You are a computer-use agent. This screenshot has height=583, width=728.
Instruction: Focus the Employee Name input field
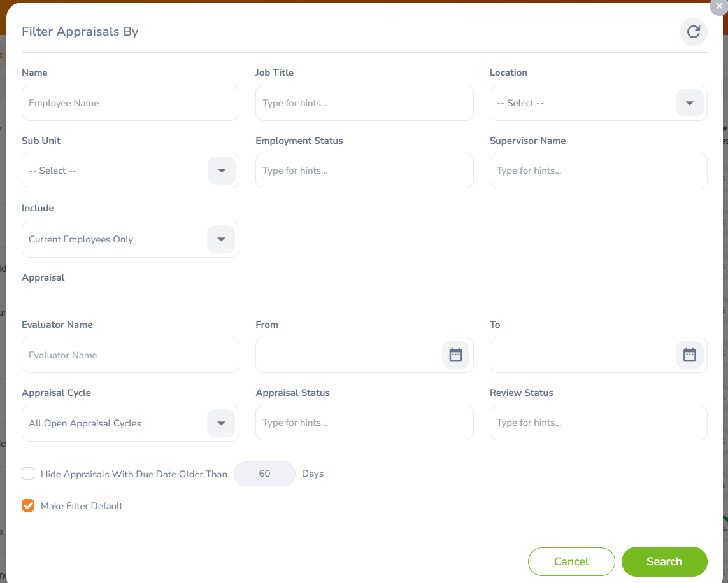coord(131,103)
